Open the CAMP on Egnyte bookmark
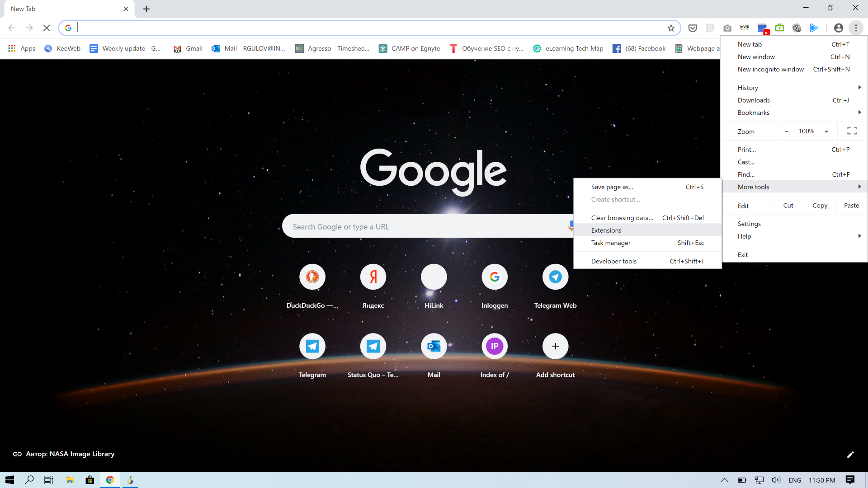The height and width of the screenshot is (488, 868). click(x=409, y=48)
